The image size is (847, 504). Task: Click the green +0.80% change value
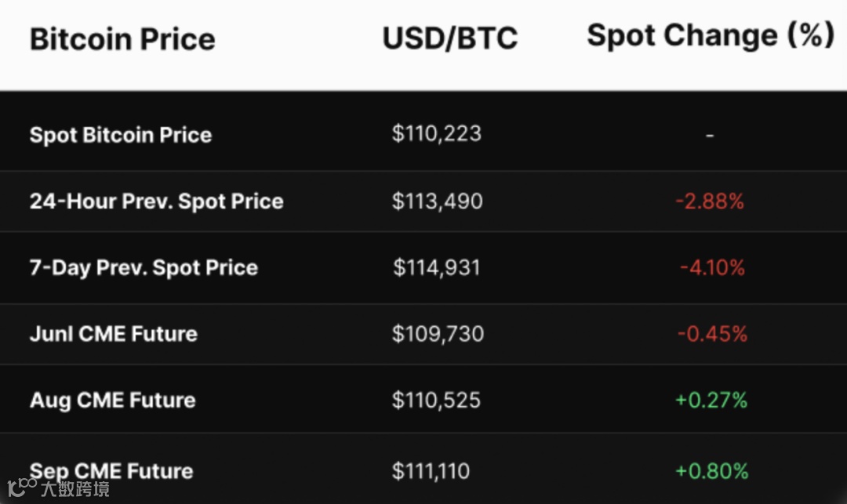(711, 471)
